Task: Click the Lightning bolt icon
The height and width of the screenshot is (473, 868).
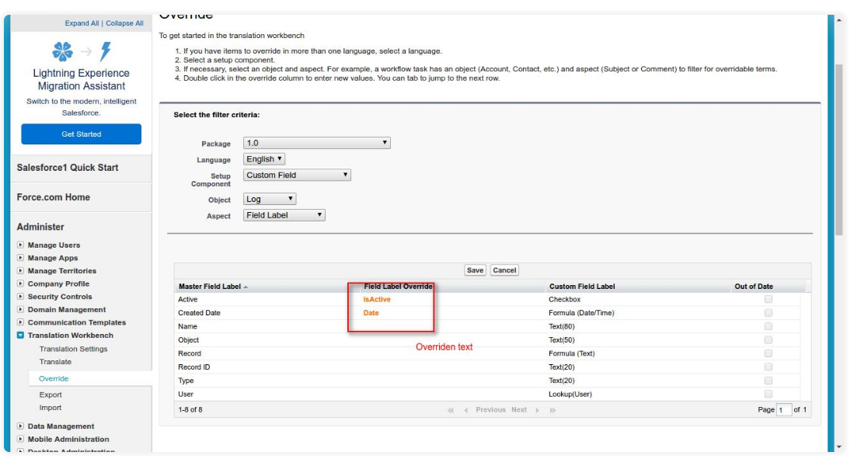Action: click(x=105, y=51)
